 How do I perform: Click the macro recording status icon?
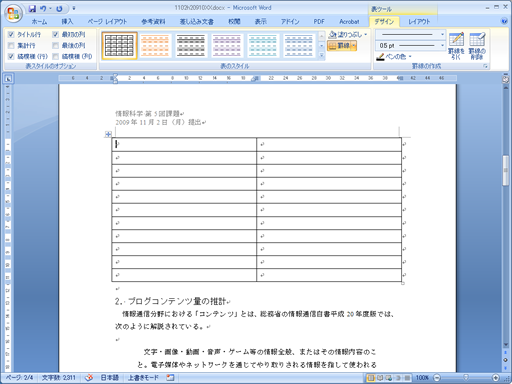[x=170, y=378]
